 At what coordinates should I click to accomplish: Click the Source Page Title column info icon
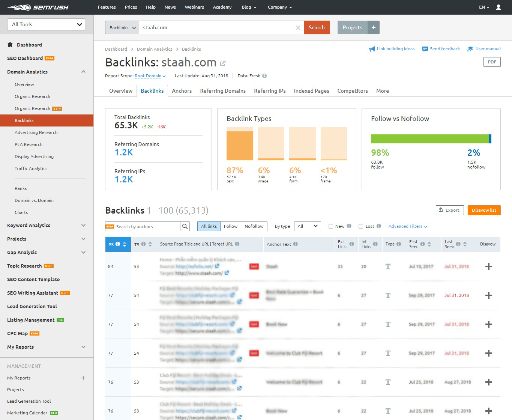click(237, 244)
